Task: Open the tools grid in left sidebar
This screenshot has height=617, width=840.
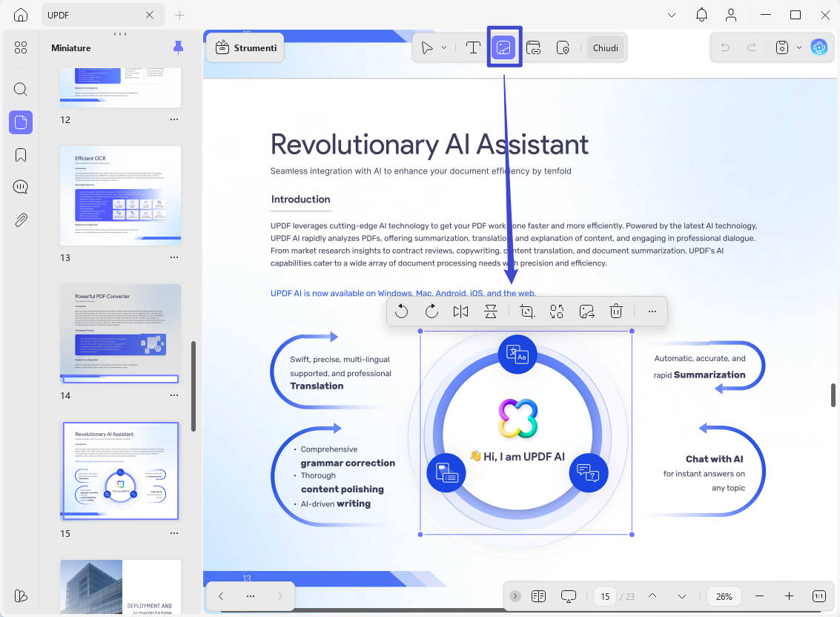Action: pyautogui.click(x=20, y=47)
